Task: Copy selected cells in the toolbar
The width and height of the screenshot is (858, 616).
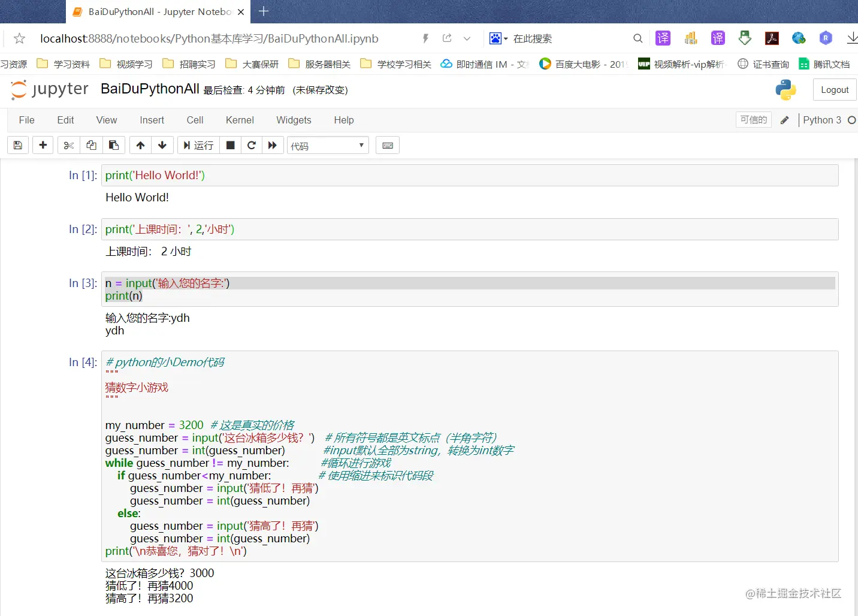Action: [x=91, y=145]
